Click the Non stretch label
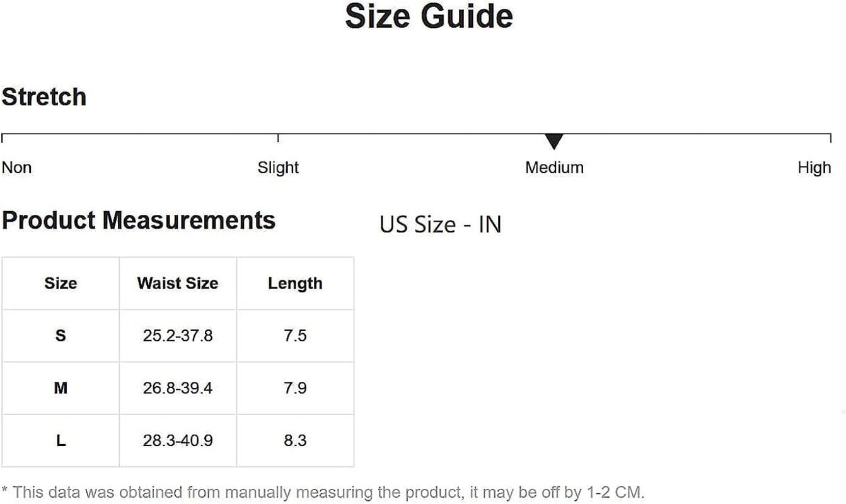Viewport: 846px width, 504px height. point(16,168)
